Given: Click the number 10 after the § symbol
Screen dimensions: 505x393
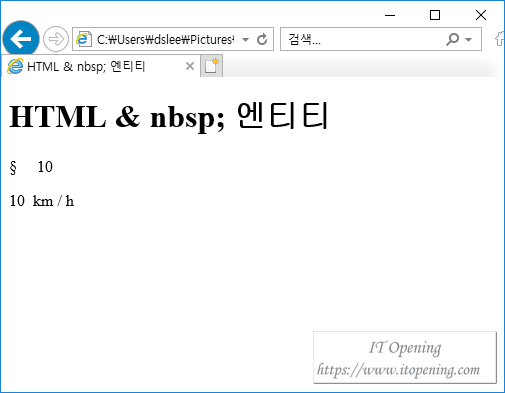Looking at the screenshot, I should (x=45, y=167).
